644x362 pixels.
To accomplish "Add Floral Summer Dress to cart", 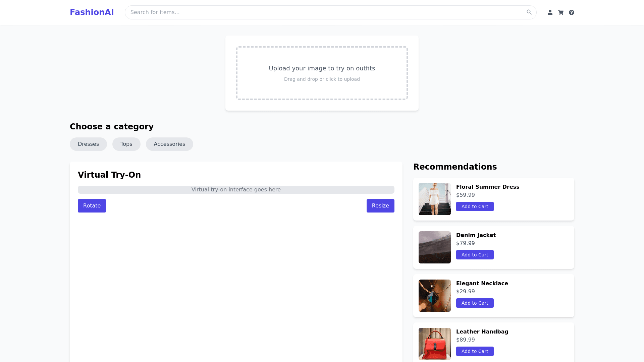I will [x=475, y=206].
